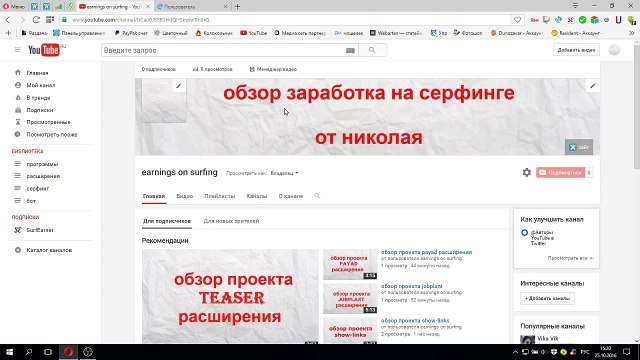Open channel settings gear

coord(527,173)
